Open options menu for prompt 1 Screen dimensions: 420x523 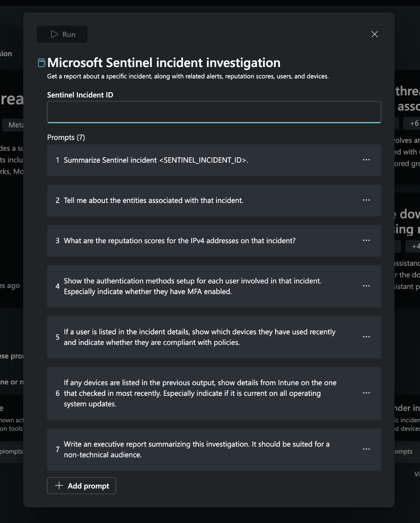click(366, 160)
